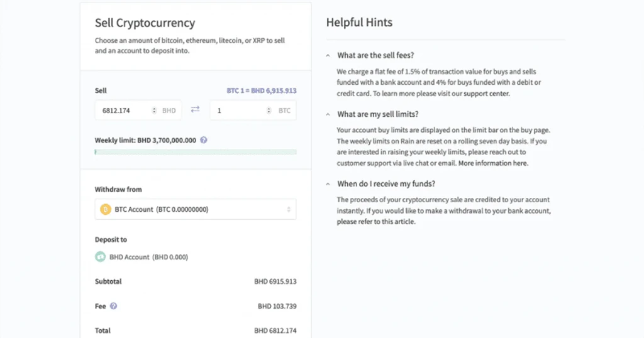Click the BTC amount stepper arrows
This screenshot has width=644, height=338.
[x=269, y=111]
